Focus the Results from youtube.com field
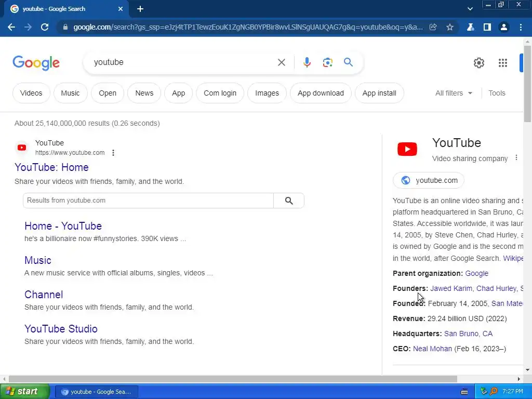The height and width of the screenshot is (399, 532). click(148, 201)
